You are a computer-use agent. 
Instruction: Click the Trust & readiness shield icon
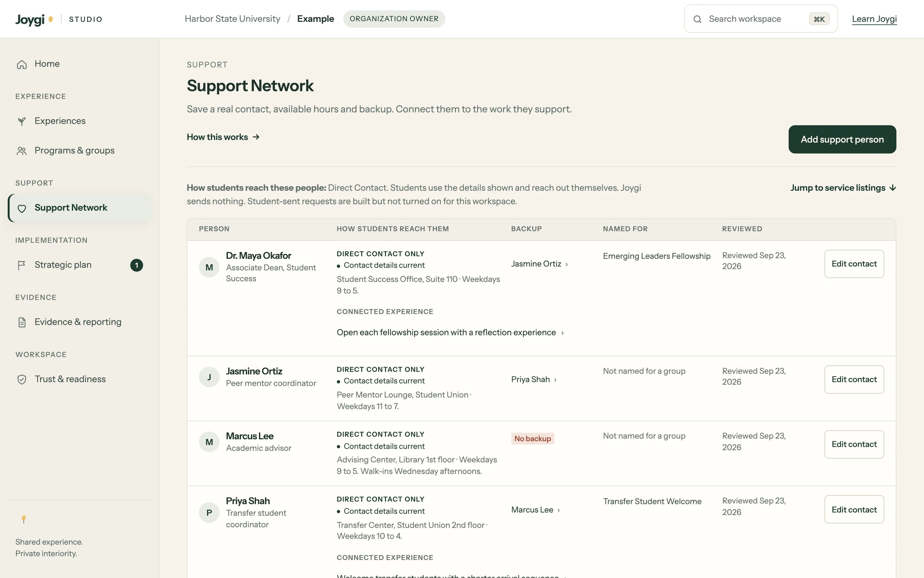coord(22,379)
